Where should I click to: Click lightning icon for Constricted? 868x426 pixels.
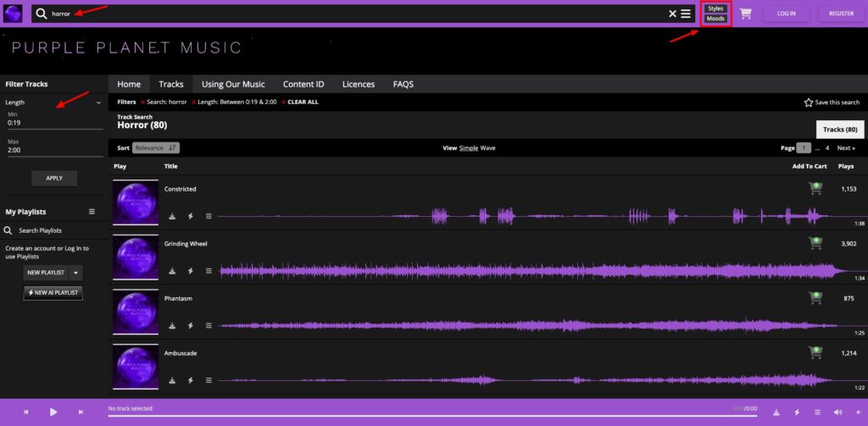point(191,216)
